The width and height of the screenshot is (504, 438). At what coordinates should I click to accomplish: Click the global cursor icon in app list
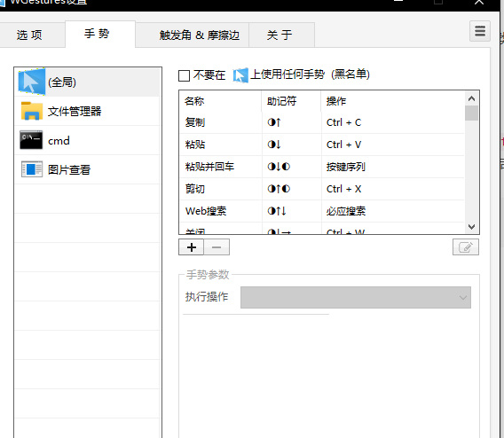point(32,82)
